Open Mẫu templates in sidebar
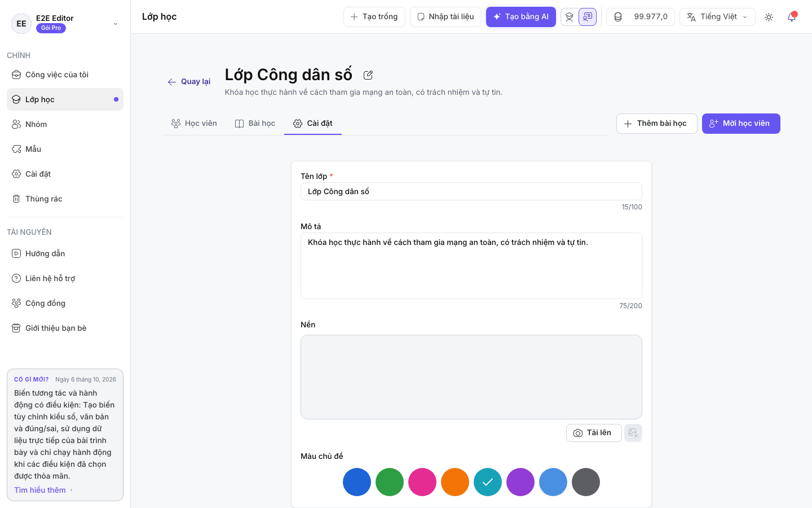The image size is (812, 508). [65, 149]
